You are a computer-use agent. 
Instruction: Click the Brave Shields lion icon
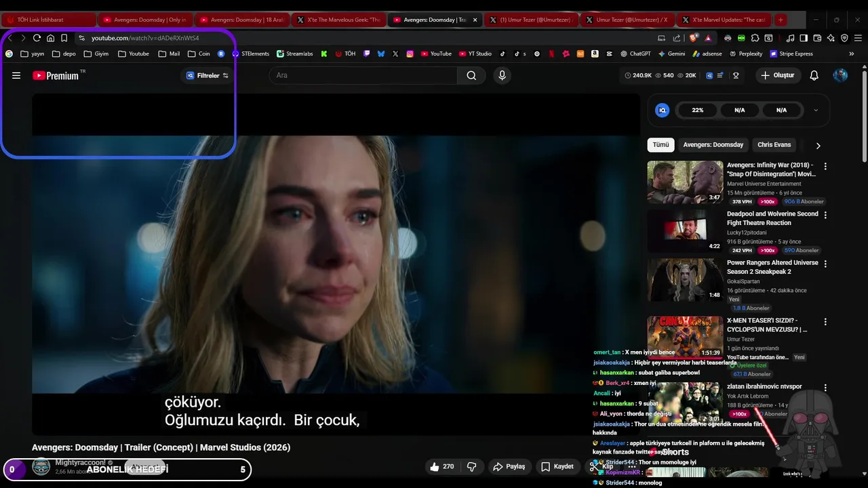click(692, 38)
